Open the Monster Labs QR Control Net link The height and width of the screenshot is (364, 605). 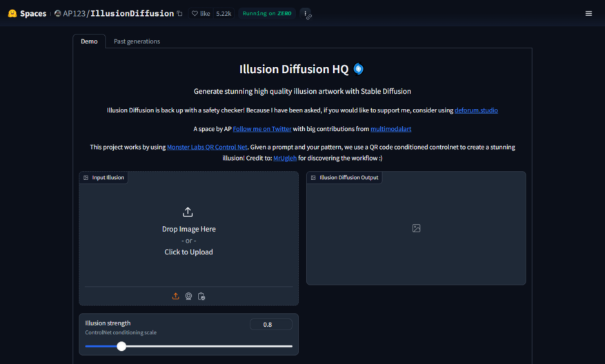click(207, 147)
